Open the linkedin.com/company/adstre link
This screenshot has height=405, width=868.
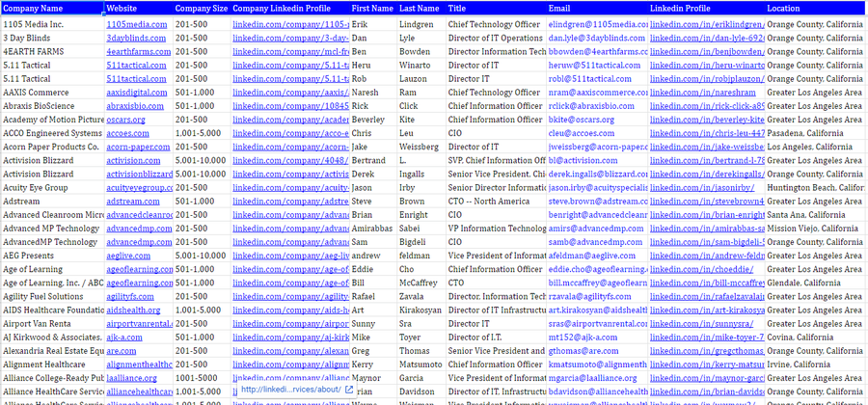290,202
